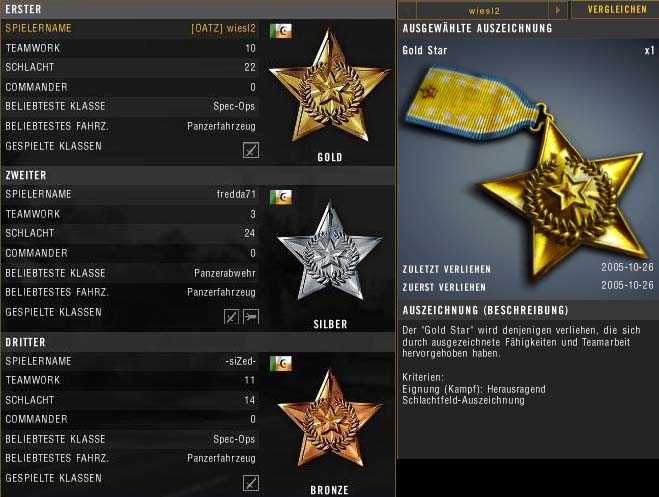The height and width of the screenshot is (497, 659).
Task: Select player name [OATZ] wiesl2
Action: click(223, 29)
